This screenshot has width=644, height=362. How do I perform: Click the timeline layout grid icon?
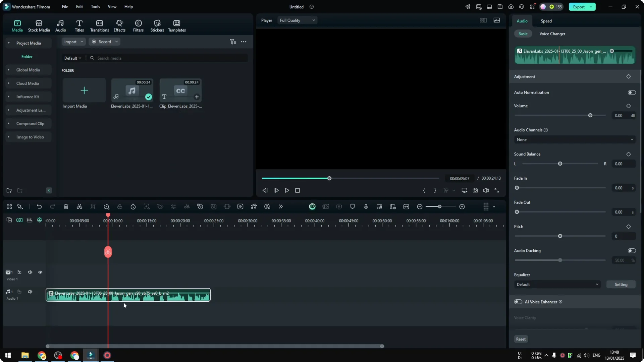click(x=9, y=207)
